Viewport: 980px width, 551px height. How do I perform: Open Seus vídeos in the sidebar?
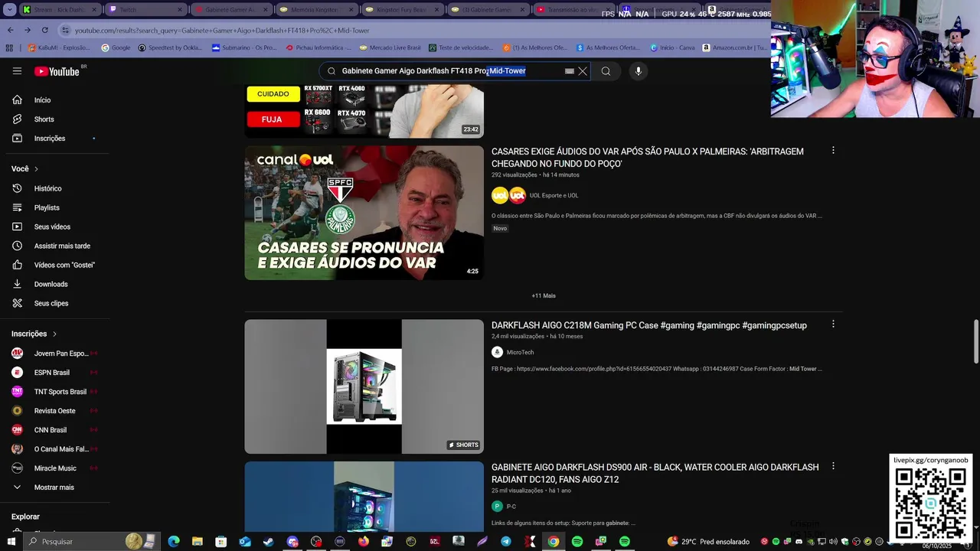54,227
